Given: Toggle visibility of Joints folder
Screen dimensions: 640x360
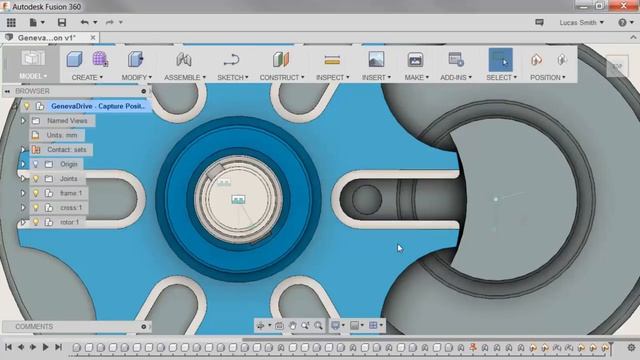Looking at the screenshot, I should click(x=36, y=179).
